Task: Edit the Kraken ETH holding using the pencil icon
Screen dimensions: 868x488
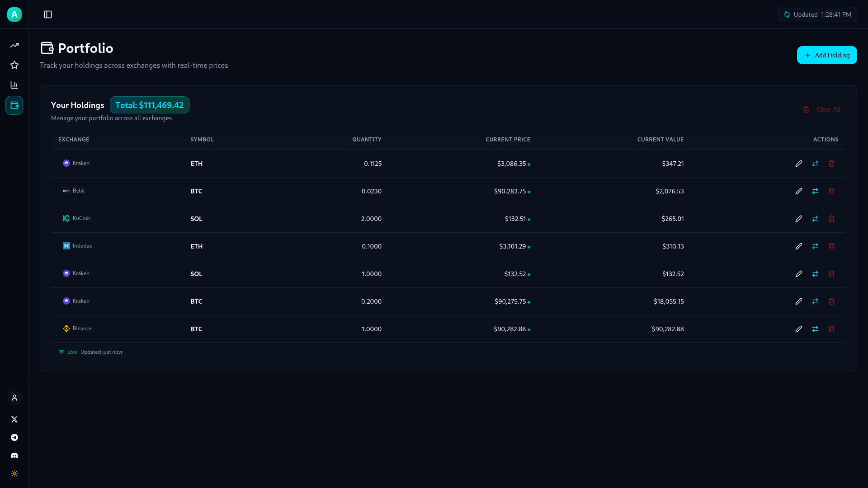Action: tap(798, 164)
